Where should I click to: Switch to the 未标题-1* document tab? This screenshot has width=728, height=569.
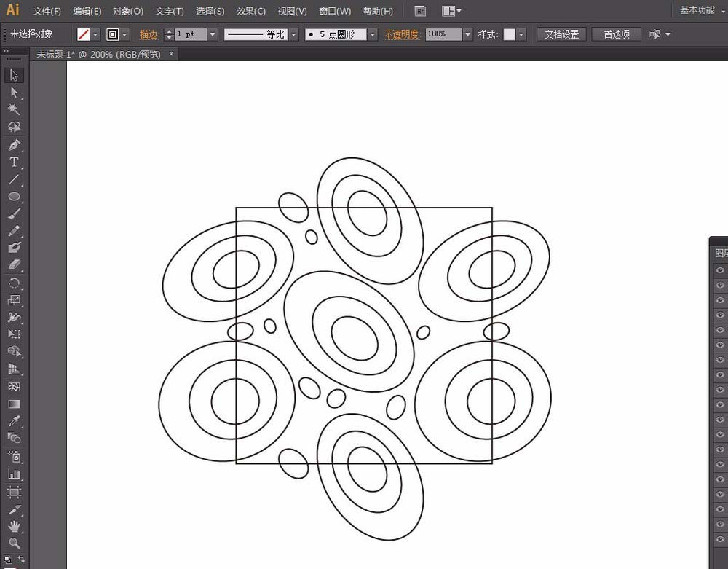click(x=98, y=55)
